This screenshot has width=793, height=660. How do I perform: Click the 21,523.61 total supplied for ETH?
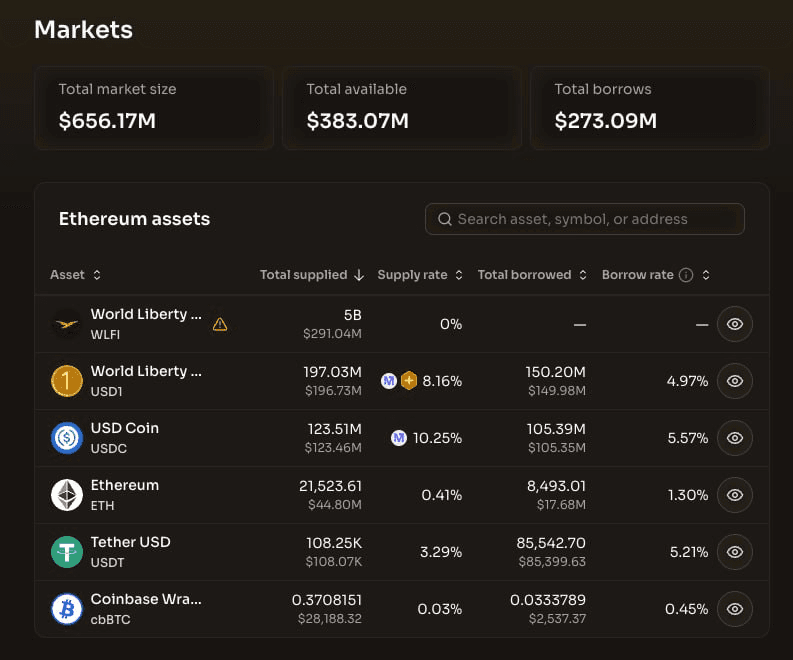pyautogui.click(x=330, y=487)
